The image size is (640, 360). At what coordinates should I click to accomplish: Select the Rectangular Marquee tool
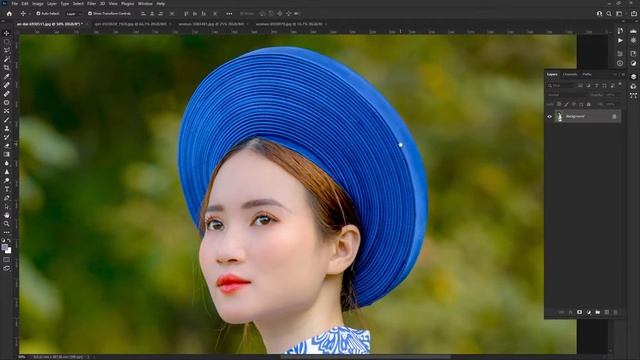(x=7, y=42)
